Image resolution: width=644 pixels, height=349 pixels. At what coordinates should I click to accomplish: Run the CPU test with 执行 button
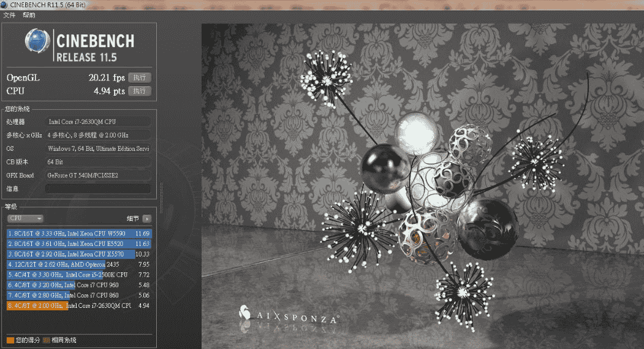coord(140,91)
